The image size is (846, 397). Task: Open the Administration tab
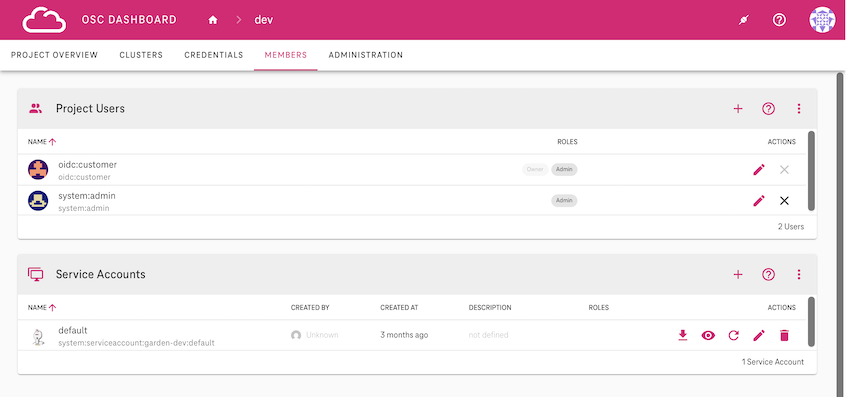[x=366, y=55]
